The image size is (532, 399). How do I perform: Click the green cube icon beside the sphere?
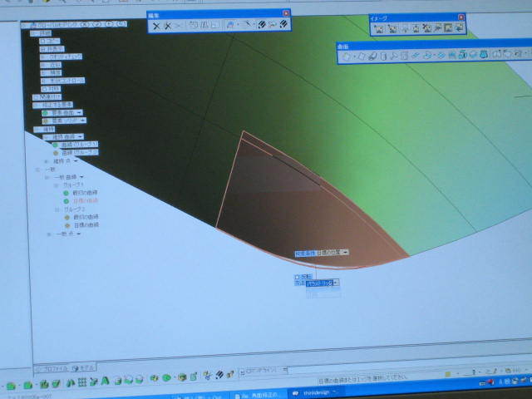point(182,377)
